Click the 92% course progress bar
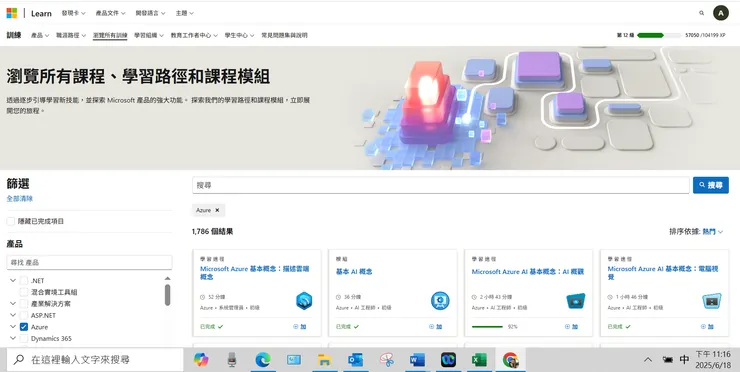The height and width of the screenshot is (372, 740). click(x=488, y=327)
